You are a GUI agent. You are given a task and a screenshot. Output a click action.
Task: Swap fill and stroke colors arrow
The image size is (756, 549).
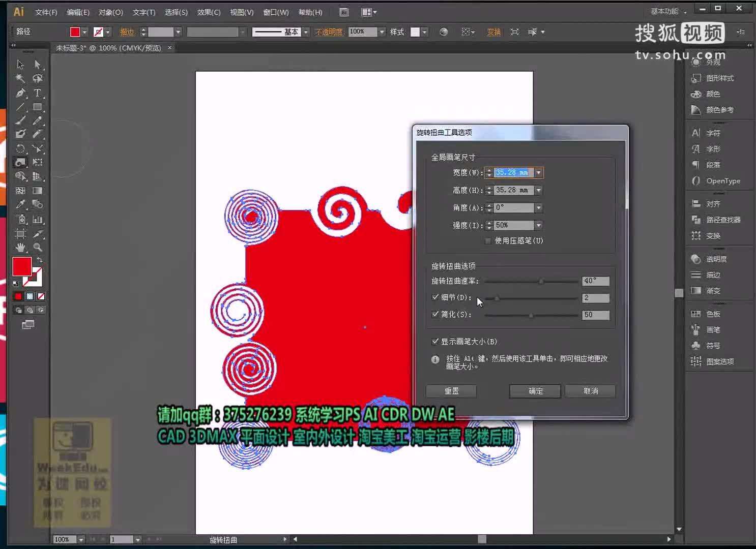click(40, 260)
